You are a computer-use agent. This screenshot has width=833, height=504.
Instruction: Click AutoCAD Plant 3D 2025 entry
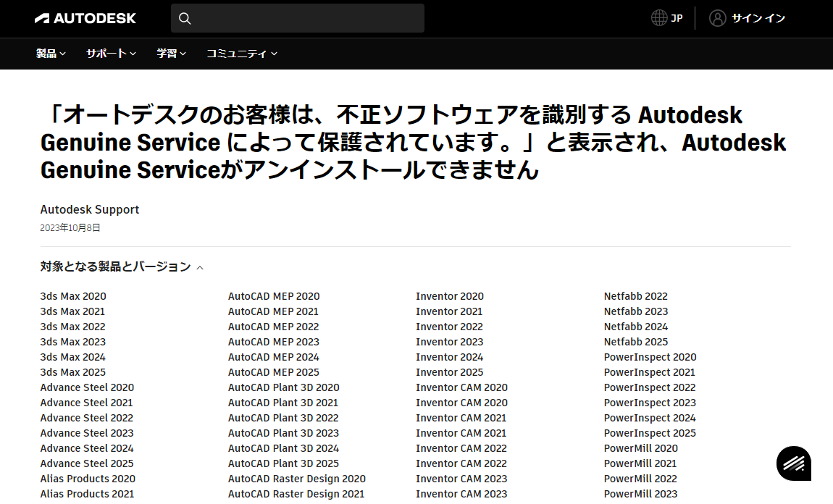[x=283, y=463]
